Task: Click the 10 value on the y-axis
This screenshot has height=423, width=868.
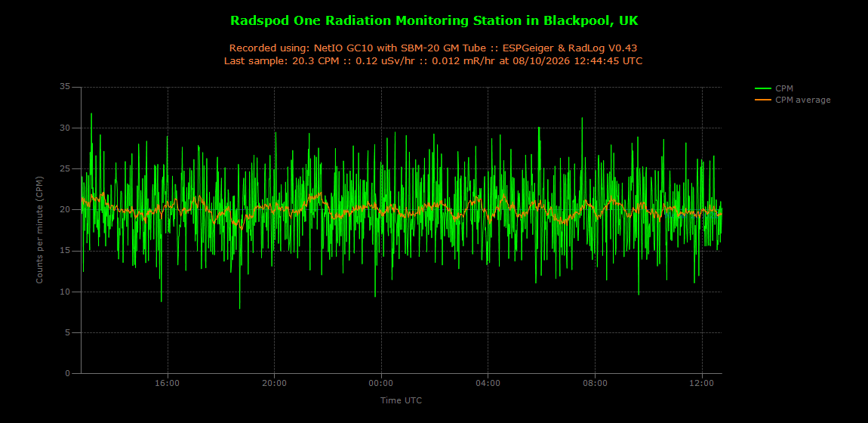Action: (66, 292)
